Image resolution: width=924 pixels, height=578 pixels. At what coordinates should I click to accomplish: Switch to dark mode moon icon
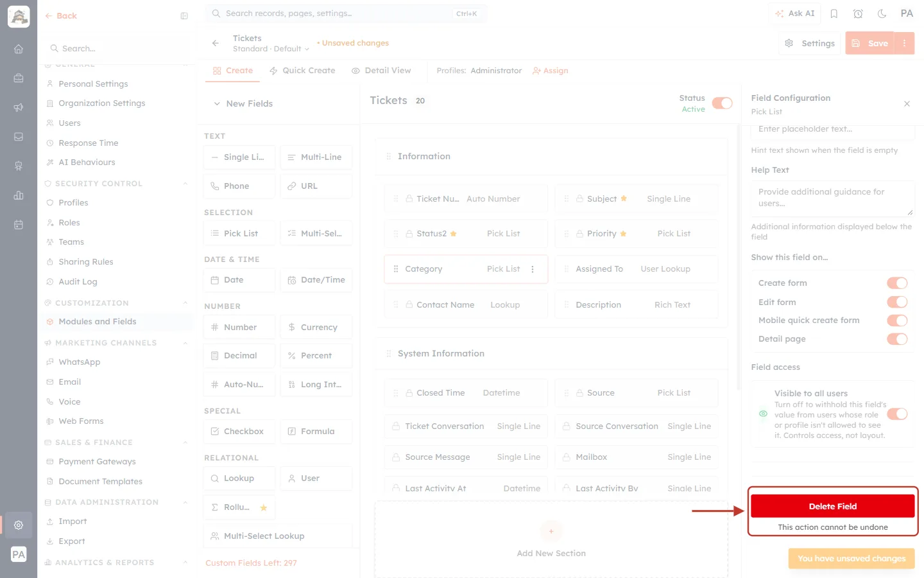882,13
